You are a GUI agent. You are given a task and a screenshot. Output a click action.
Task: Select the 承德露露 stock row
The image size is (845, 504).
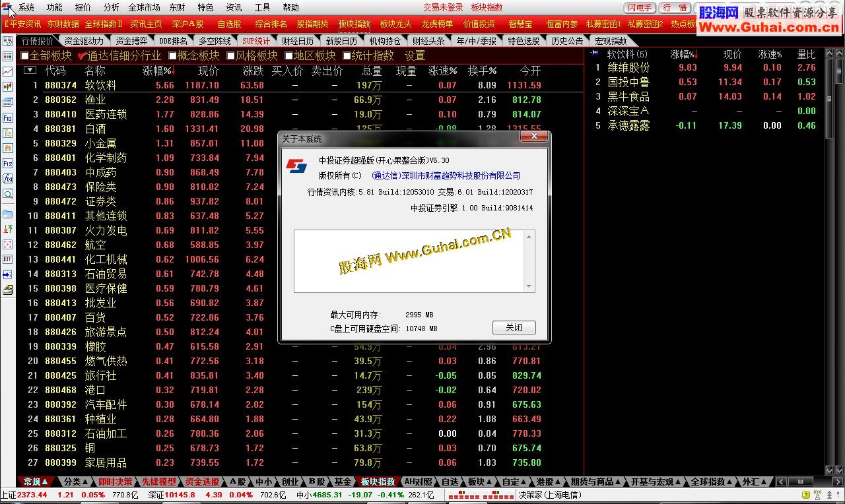pos(705,125)
